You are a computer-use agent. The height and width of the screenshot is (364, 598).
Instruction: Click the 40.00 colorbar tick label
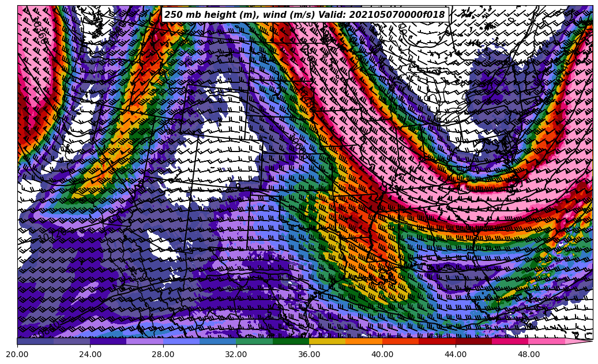pos(382,354)
